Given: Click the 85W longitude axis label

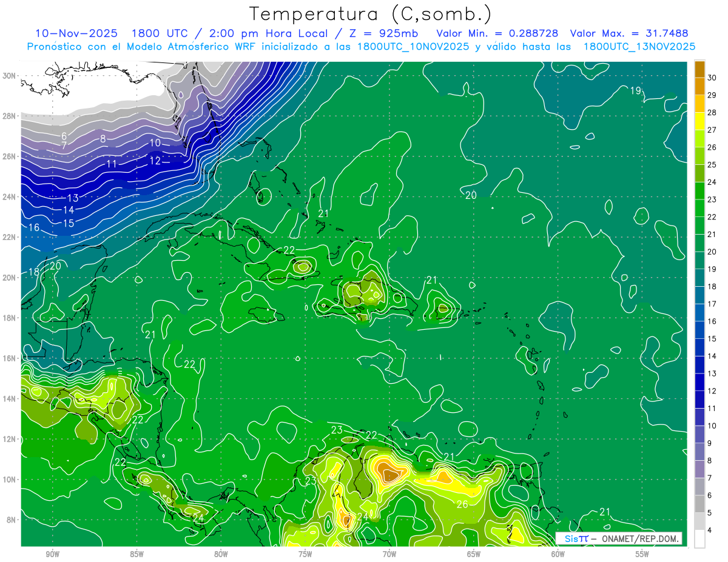Looking at the screenshot, I should [x=137, y=554].
